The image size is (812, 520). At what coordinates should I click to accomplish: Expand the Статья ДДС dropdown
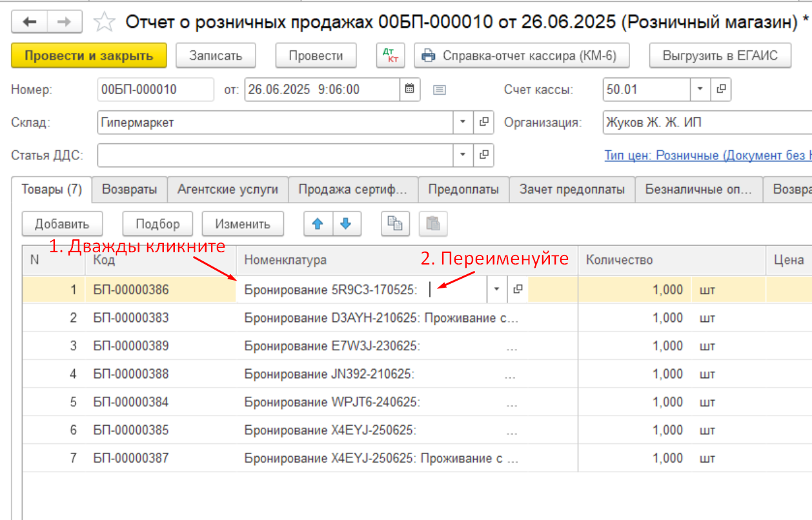463,155
